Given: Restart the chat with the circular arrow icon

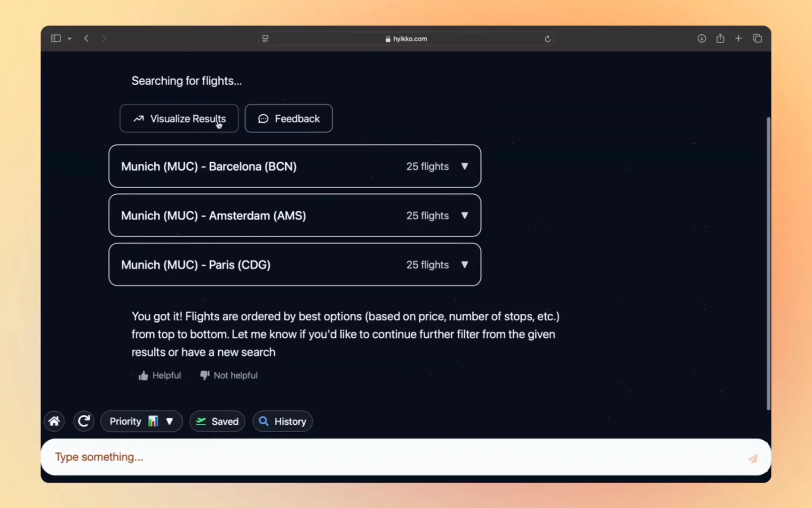Looking at the screenshot, I should coord(84,421).
